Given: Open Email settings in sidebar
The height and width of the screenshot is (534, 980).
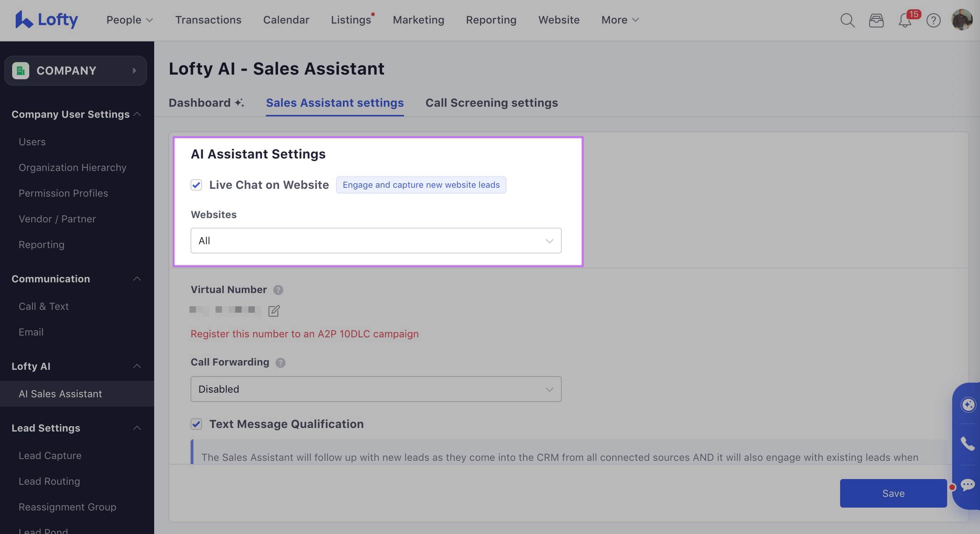Looking at the screenshot, I should [x=31, y=332].
